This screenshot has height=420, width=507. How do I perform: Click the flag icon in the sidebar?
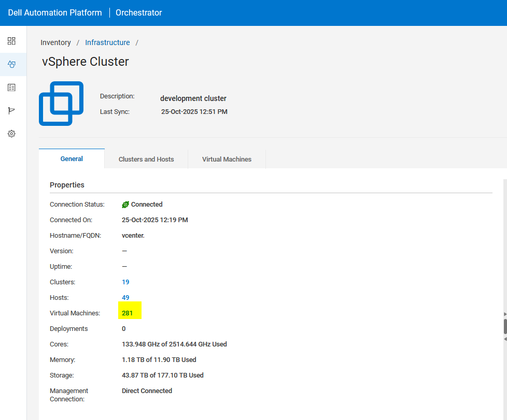click(11, 110)
